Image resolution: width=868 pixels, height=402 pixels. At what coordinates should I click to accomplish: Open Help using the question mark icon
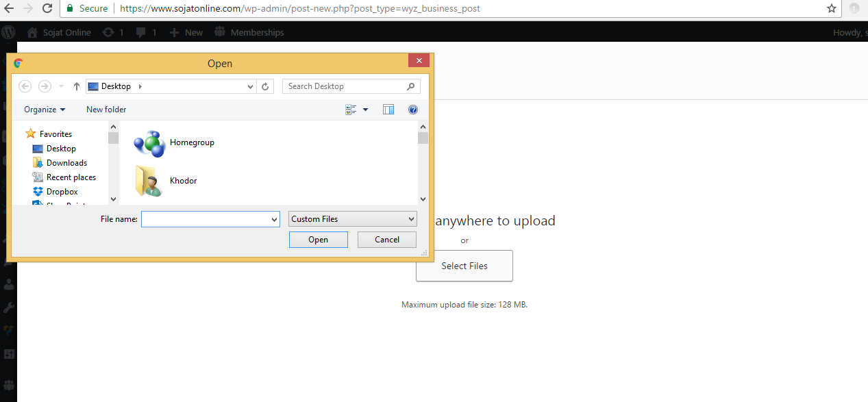pos(412,110)
